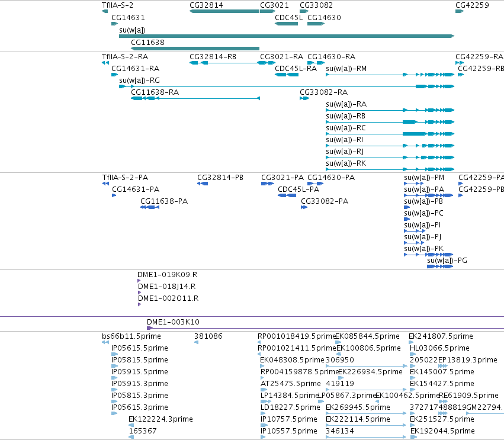Select protein CDC45L-PA glyph

pos(287,195)
